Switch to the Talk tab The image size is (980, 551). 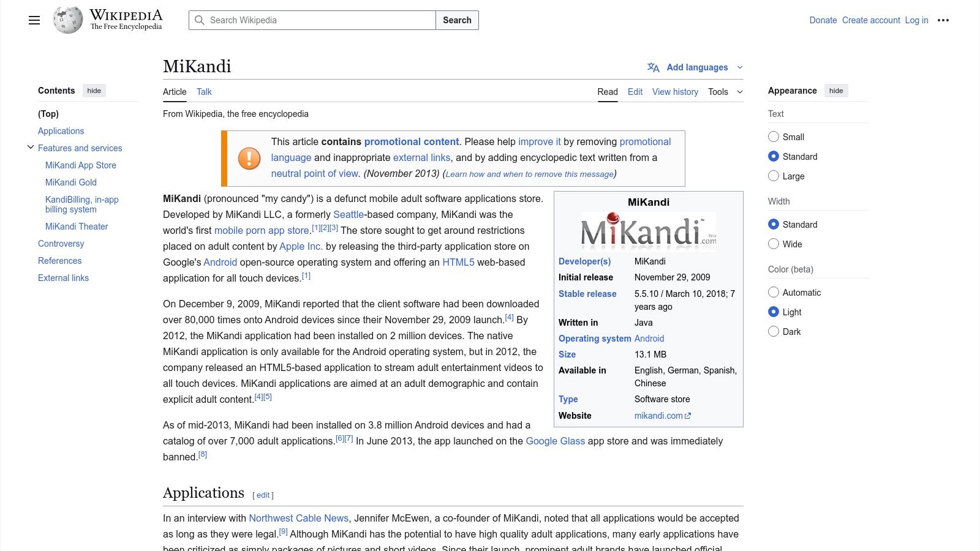pos(204,92)
